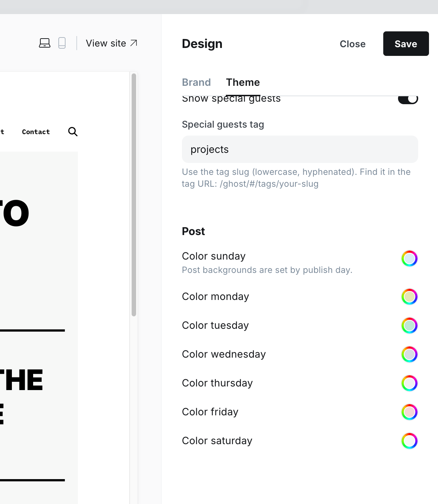This screenshot has width=438, height=504.
Task: Switch to desktop preview icon
Action: tap(45, 43)
